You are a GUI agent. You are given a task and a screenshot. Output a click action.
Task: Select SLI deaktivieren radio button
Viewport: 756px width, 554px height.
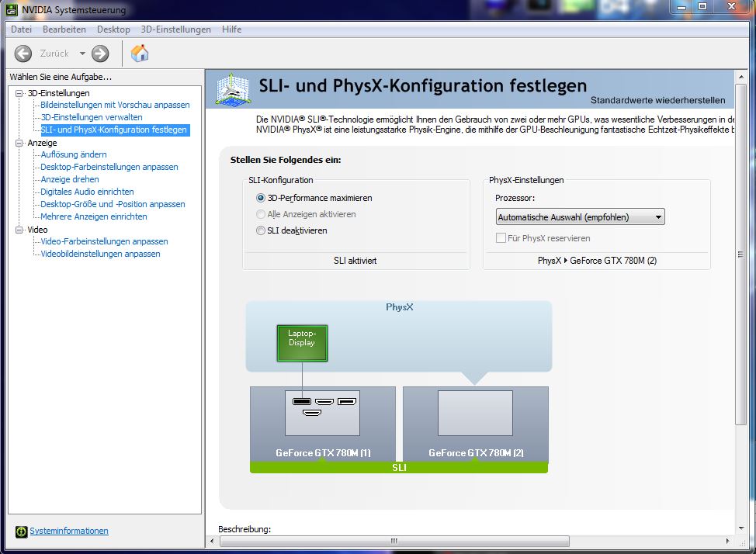click(261, 230)
